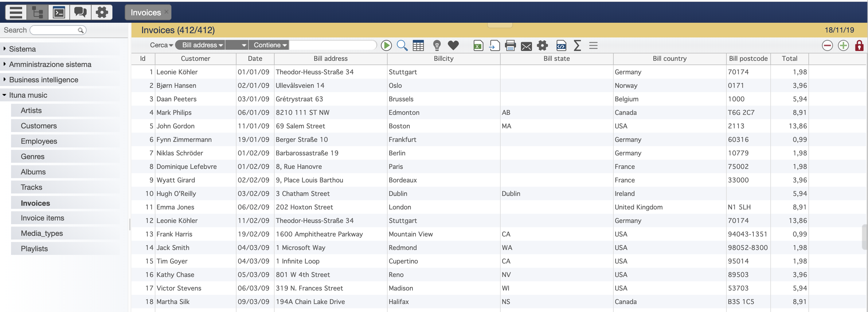
Task: Click the toolbar settings gear icon
Action: pos(542,45)
